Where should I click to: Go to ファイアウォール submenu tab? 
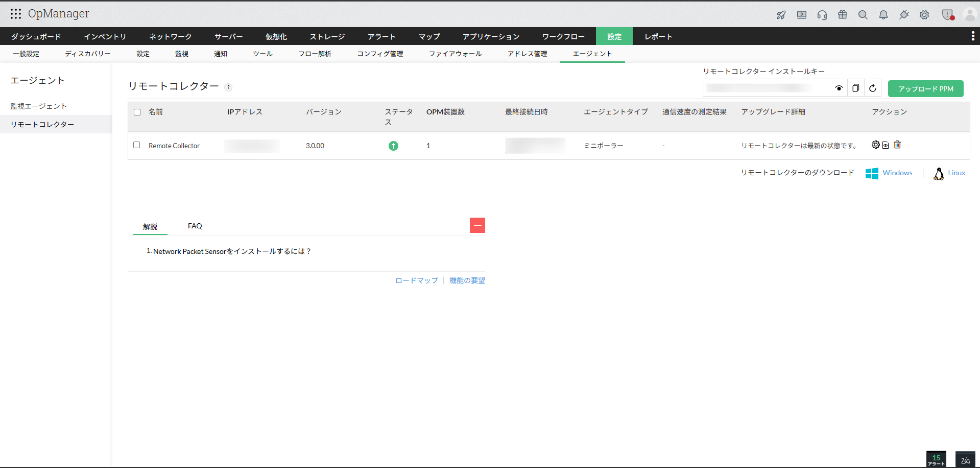pos(455,54)
